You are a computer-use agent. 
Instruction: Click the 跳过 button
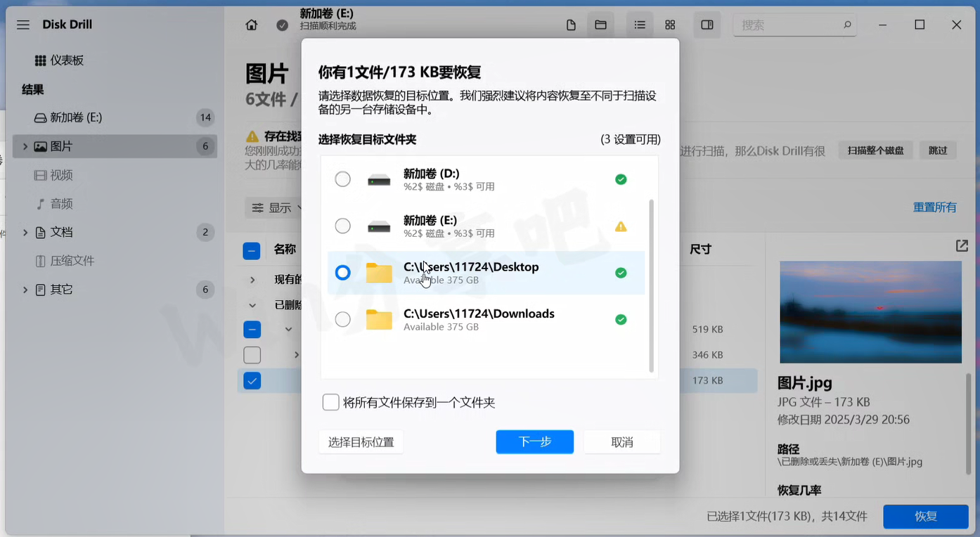point(938,150)
